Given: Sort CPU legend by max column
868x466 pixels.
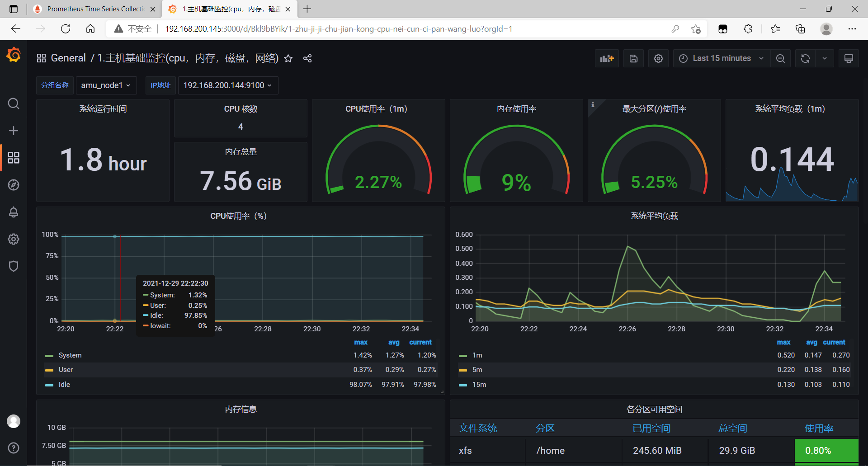Looking at the screenshot, I should coord(361,342).
